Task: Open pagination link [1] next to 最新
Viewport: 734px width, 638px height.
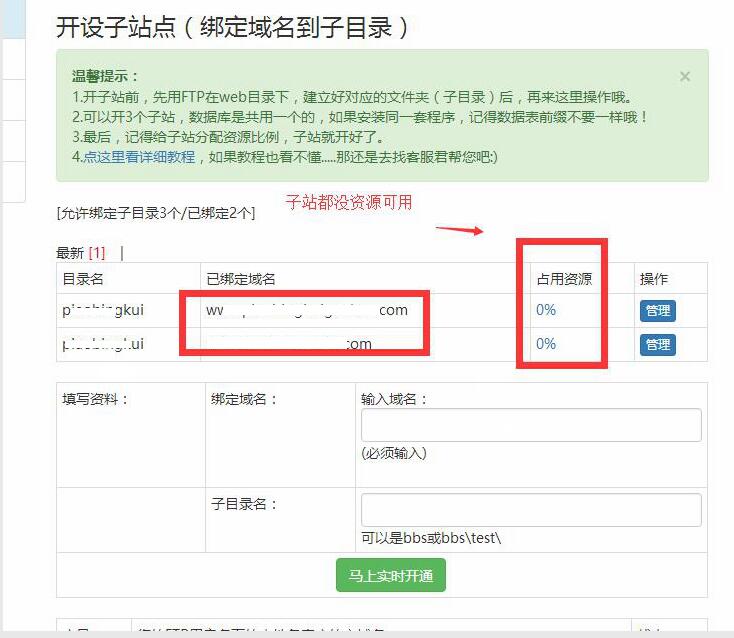Action: (97, 253)
